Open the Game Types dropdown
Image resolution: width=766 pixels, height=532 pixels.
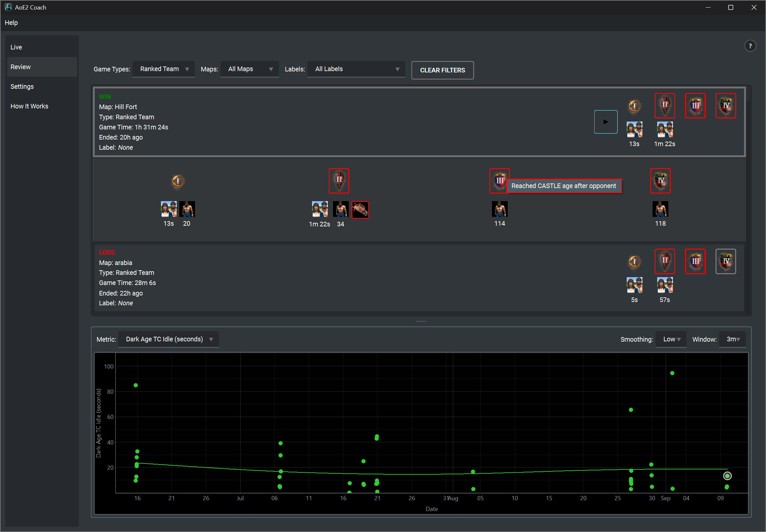[x=164, y=69]
